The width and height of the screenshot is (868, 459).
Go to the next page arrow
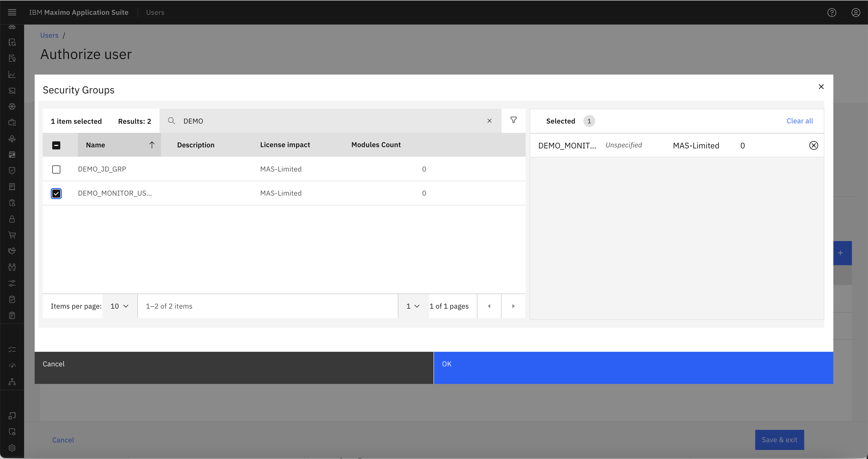[x=513, y=306]
